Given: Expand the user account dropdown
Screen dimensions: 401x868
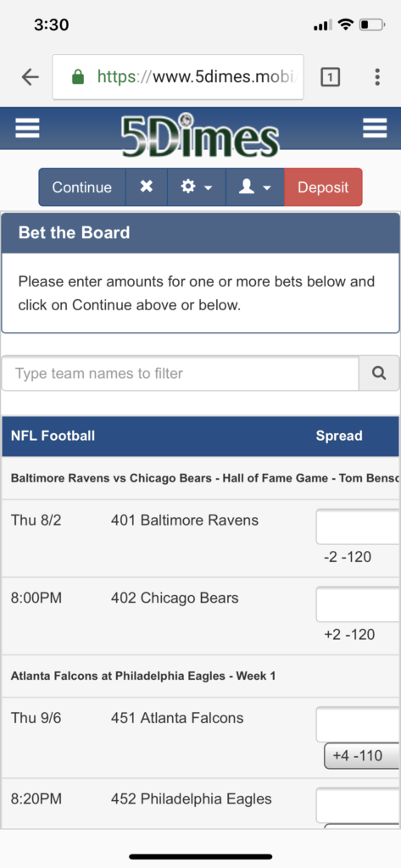Looking at the screenshot, I should point(255,187).
